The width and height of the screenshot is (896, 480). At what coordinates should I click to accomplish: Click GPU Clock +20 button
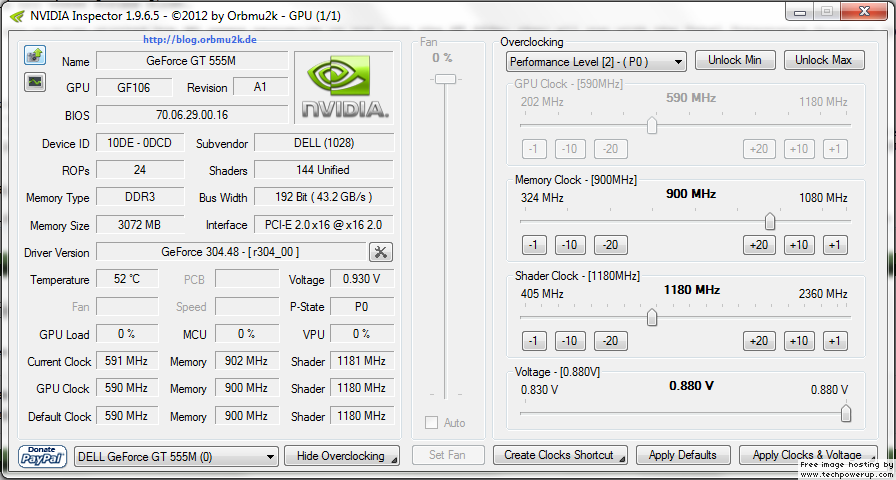click(x=758, y=149)
